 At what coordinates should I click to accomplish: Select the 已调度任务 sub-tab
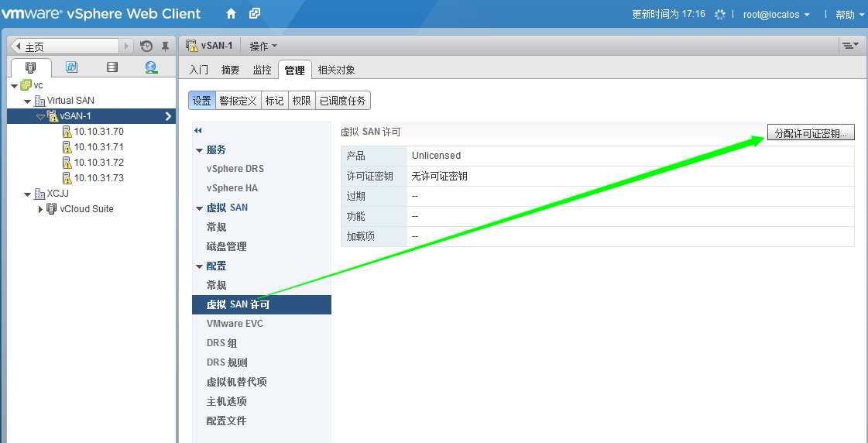pyautogui.click(x=343, y=101)
